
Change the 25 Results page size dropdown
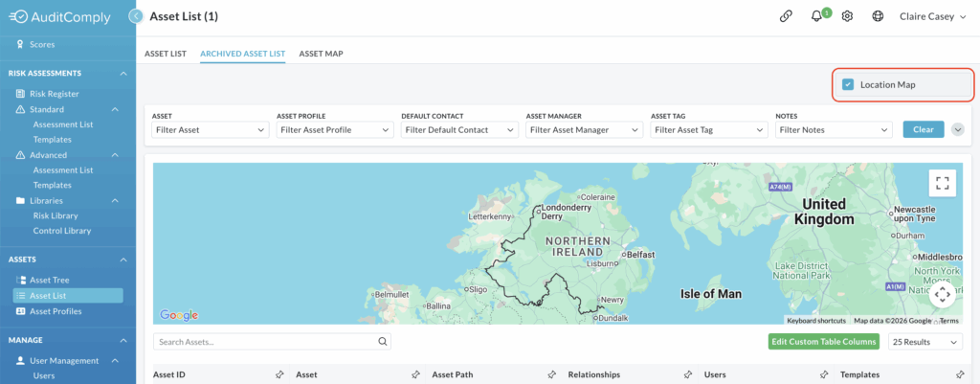(x=924, y=342)
